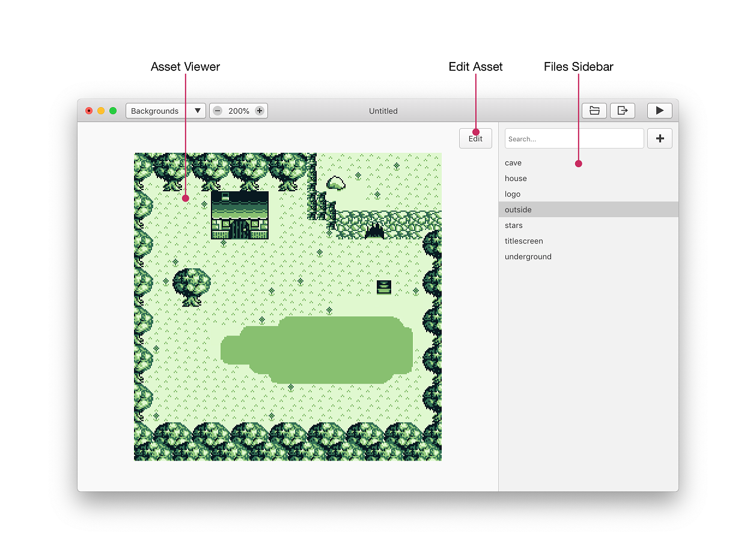
Task: Select the cave background file
Action: coord(589,163)
